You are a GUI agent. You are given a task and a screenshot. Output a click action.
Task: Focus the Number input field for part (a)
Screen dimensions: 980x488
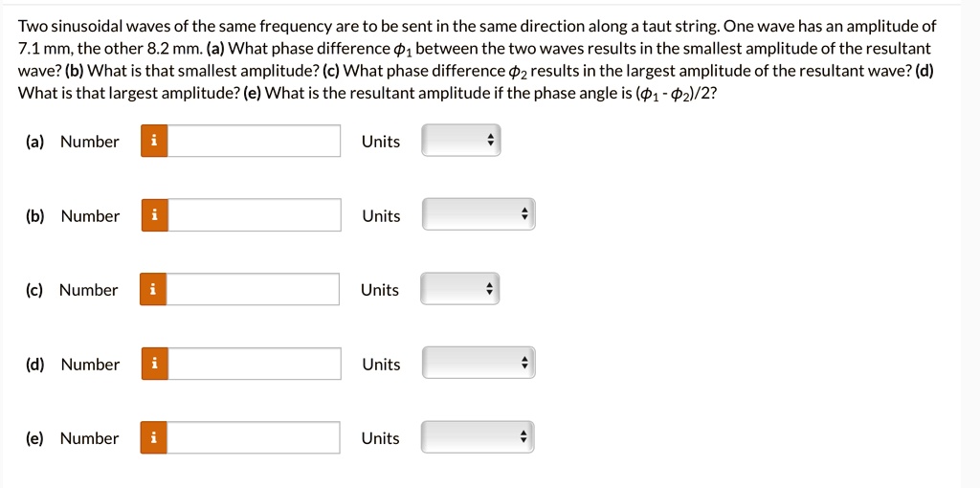[x=254, y=142]
